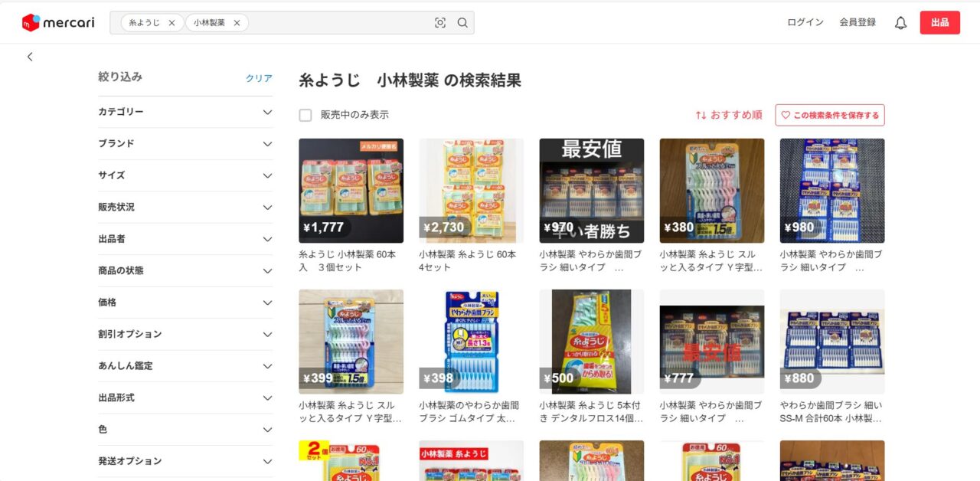The width and height of the screenshot is (980, 481).
Task: Remove the 糸ようじ search tag
Action: [x=171, y=23]
